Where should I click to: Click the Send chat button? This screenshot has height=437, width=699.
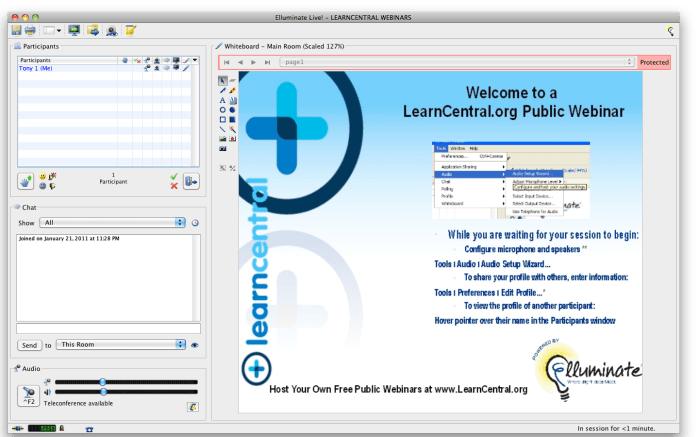(29, 345)
